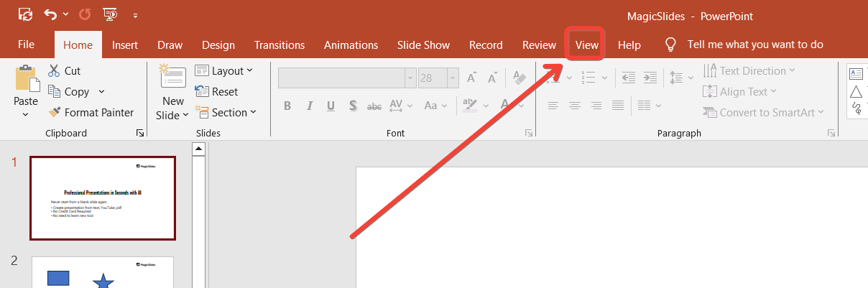Apply text highlight color
This screenshot has width=868, height=288.
coord(469,106)
